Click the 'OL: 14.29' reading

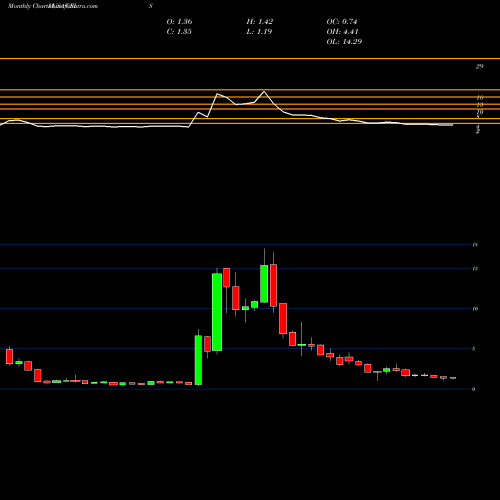344,42
